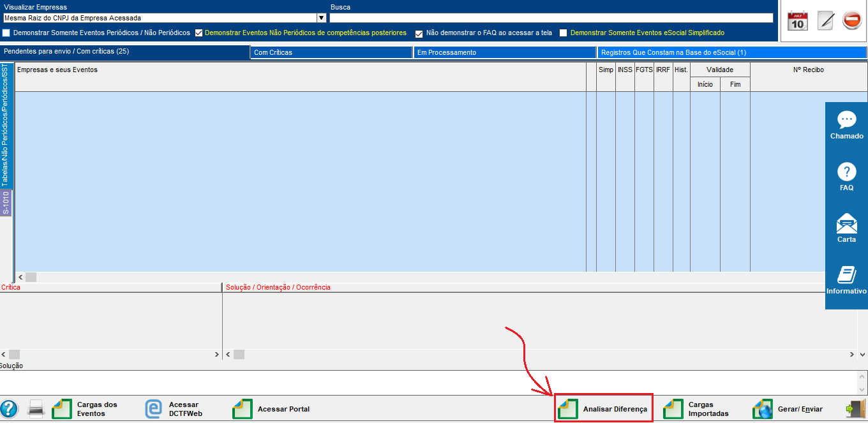Click Solução text box up arrow

[862, 376]
